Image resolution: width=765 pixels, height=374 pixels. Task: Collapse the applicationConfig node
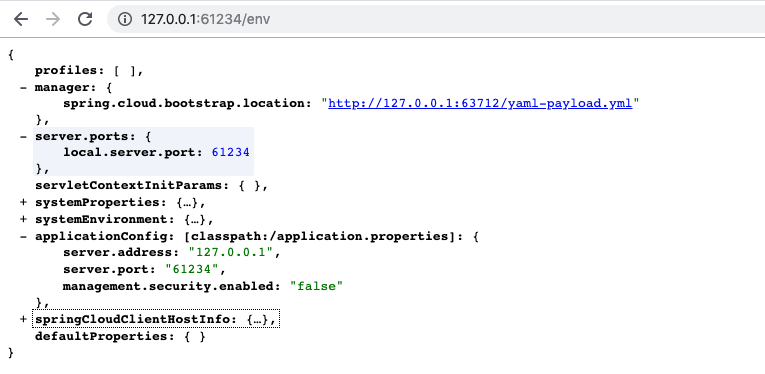click(23, 236)
